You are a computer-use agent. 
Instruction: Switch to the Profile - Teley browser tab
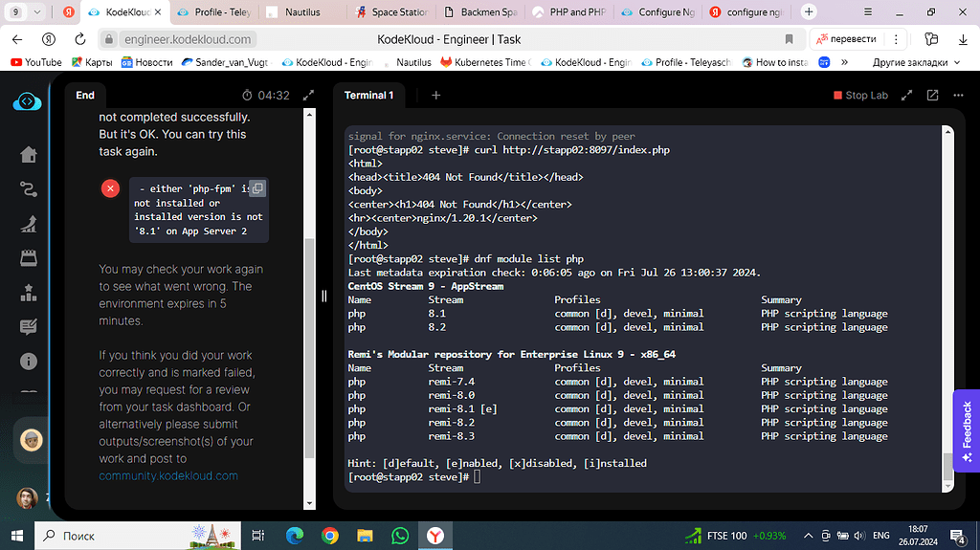pyautogui.click(x=213, y=11)
